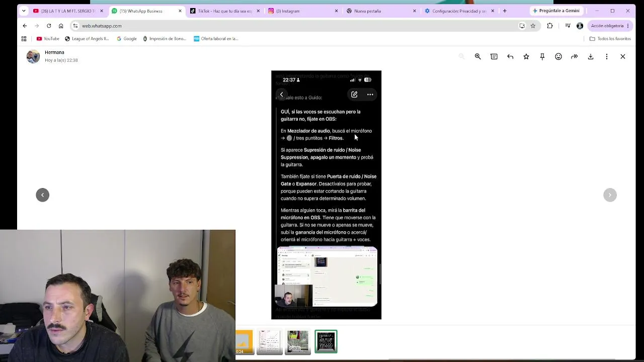Close the Configuración tab
The width and height of the screenshot is (644, 362).
(493, 11)
